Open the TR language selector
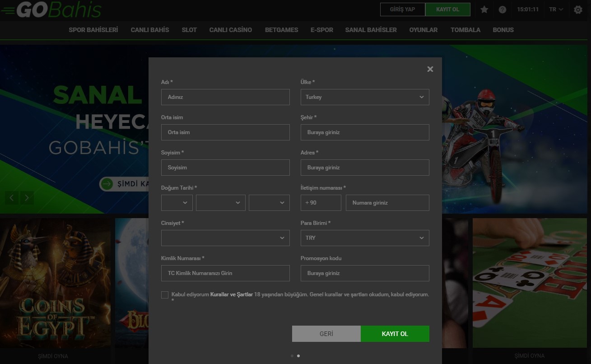The height and width of the screenshot is (364, 591). pos(556,9)
